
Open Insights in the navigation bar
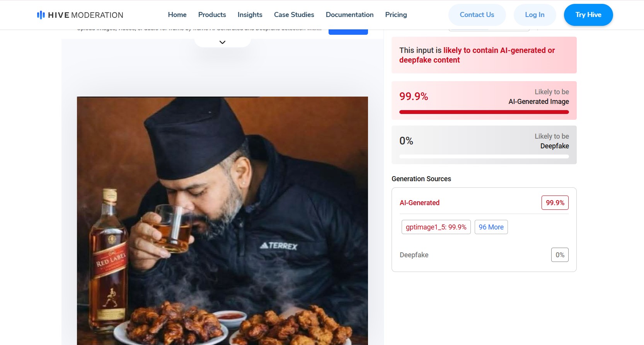click(x=250, y=15)
